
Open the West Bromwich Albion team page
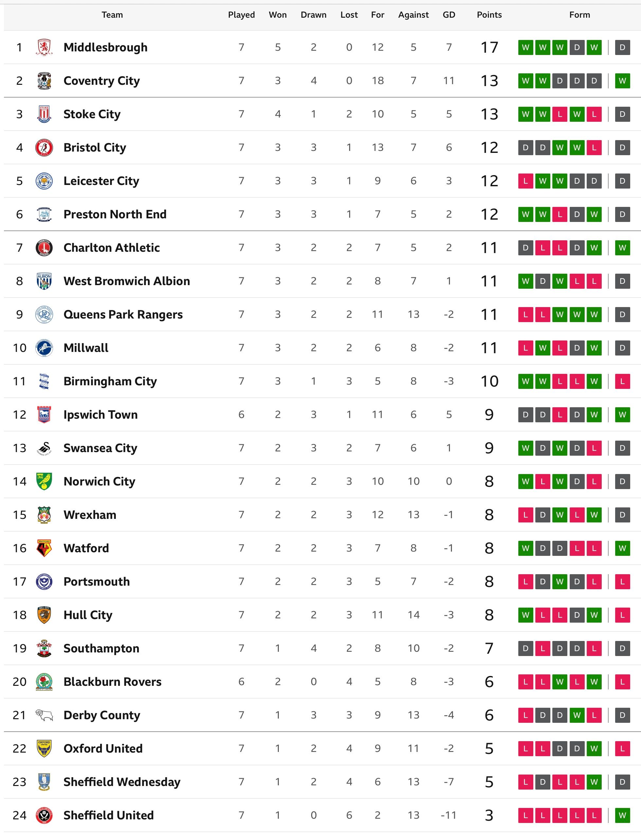click(x=127, y=281)
